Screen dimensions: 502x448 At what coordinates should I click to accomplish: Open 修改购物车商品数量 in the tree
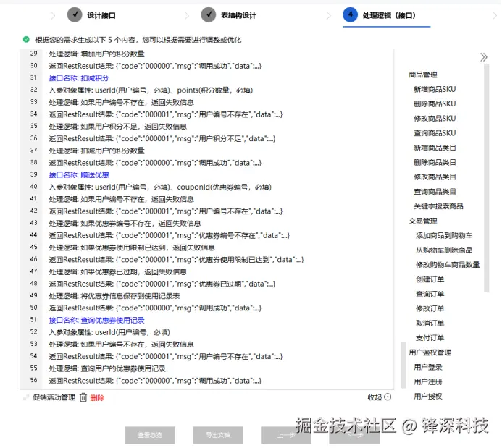448,265
